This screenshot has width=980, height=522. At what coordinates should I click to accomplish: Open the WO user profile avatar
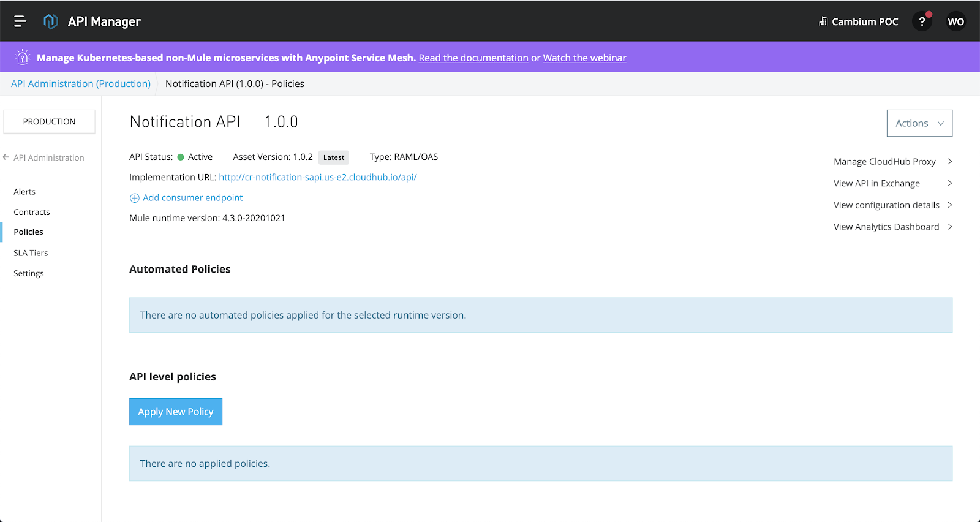(956, 21)
